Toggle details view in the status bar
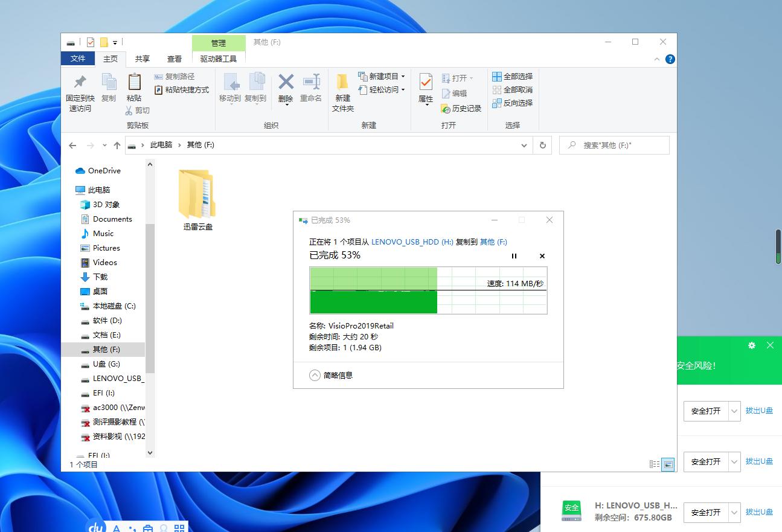 [653, 464]
